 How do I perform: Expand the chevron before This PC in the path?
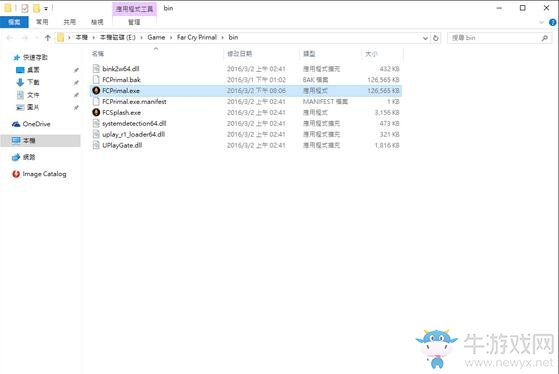[x=69, y=37]
